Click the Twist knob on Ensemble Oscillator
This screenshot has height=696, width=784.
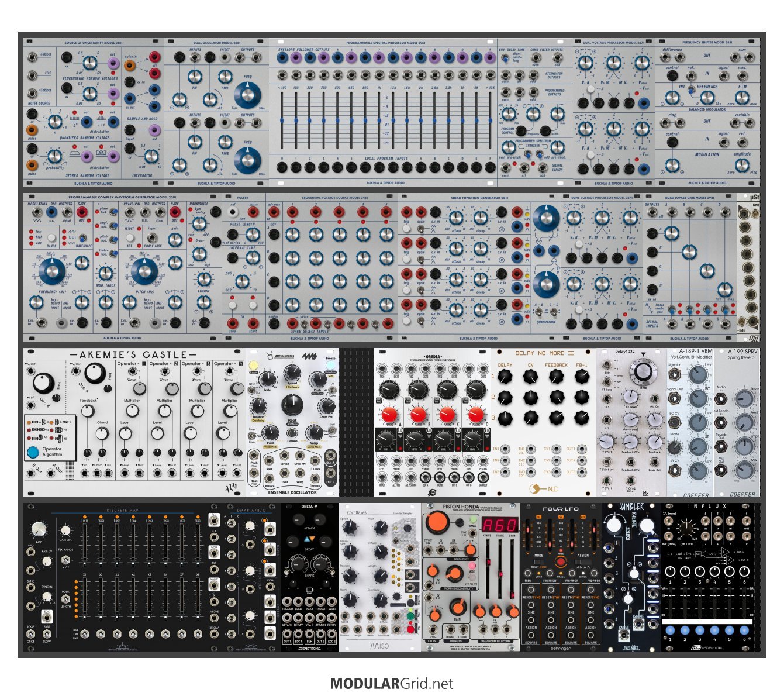tap(270, 432)
